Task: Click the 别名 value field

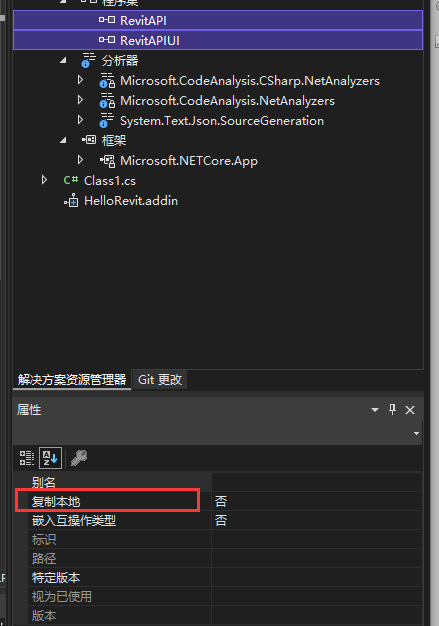Action: 317,482
